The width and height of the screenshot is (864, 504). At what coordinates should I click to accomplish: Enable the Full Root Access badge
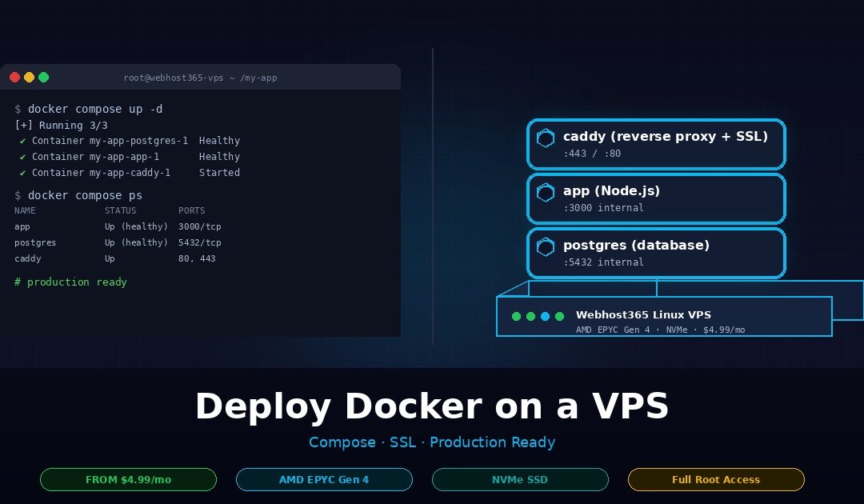pyautogui.click(x=716, y=479)
